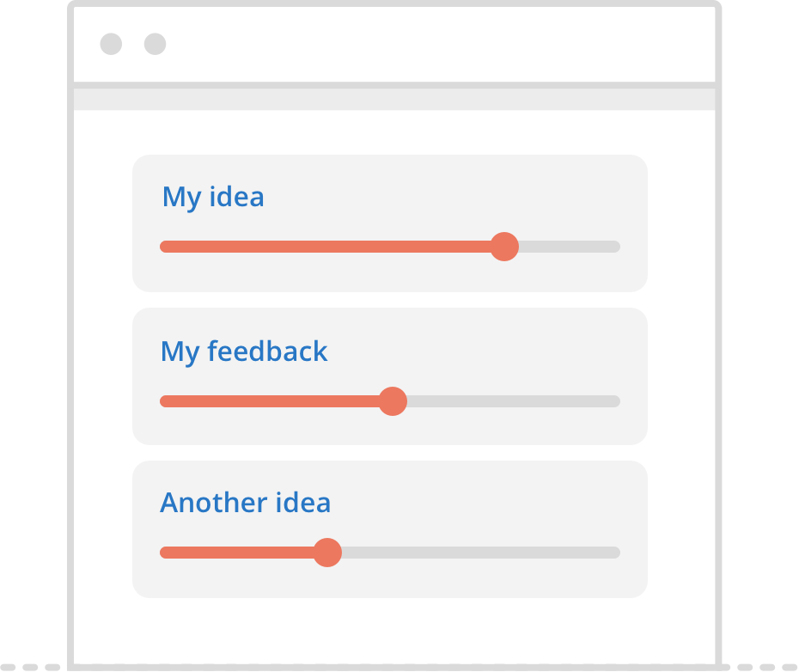Click the unfilled gray track of My idea slider
The width and height of the screenshot is (799, 672).
point(570,247)
